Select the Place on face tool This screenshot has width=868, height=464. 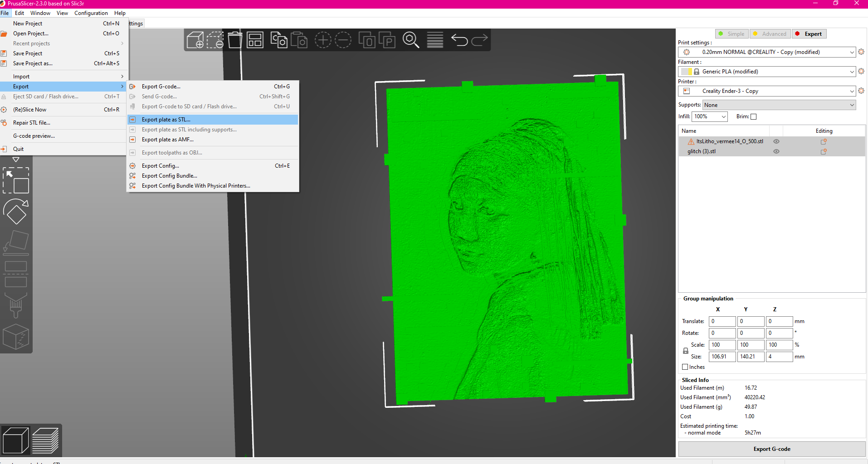[16, 242]
